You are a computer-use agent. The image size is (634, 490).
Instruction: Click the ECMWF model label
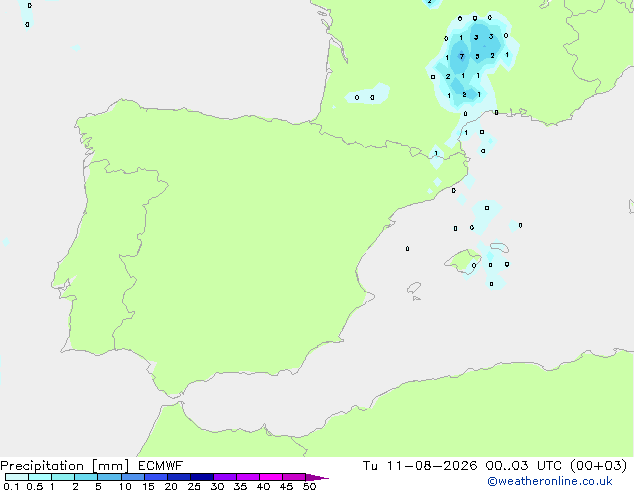(x=161, y=466)
